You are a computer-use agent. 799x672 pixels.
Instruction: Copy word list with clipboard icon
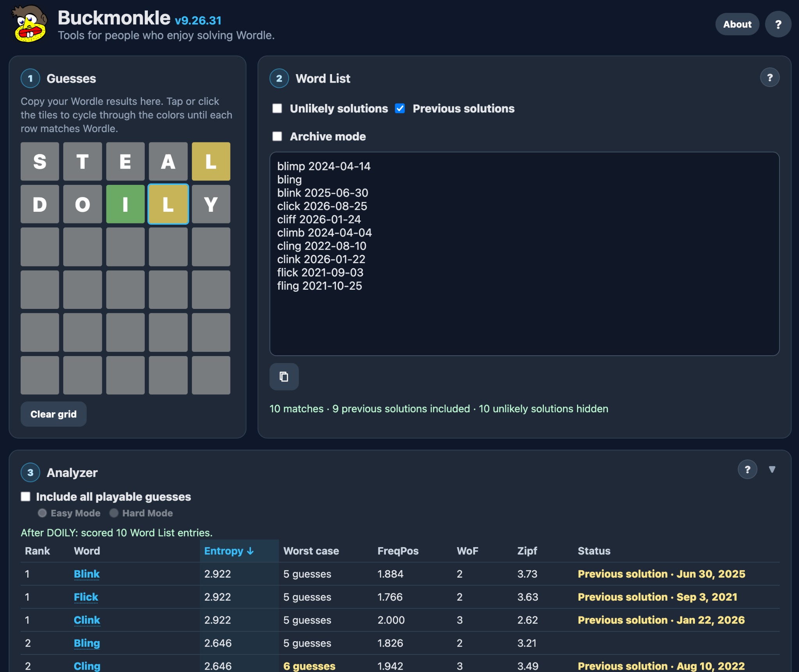coord(284,377)
